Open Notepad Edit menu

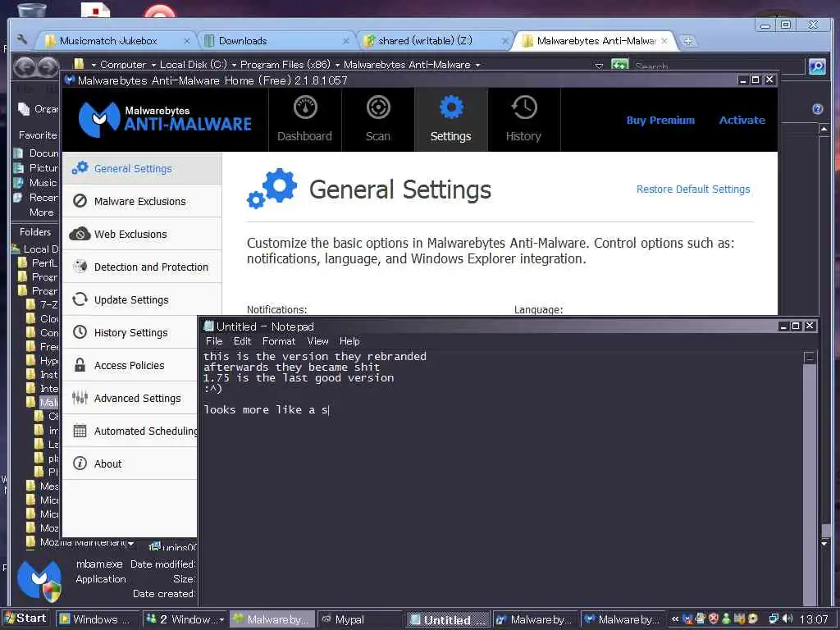click(242, 341)
